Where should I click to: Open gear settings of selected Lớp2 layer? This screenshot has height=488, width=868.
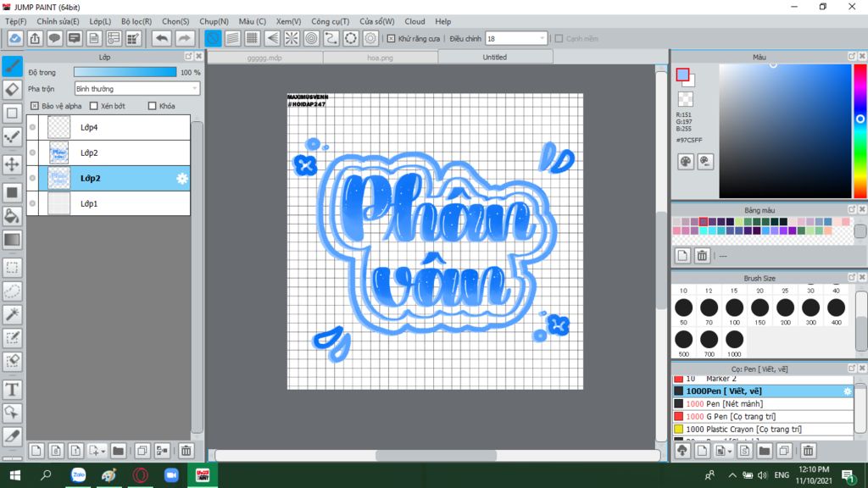point(181,178)
